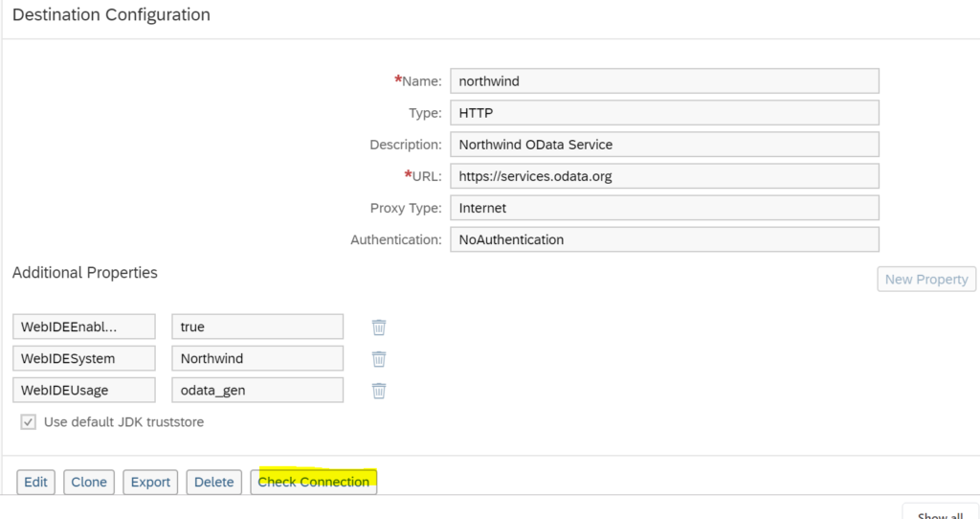Delete the WebIDEEnabled property with trash icon
Image resolution: width=980 pixels, height=519 pixels.
[x=379, y=327]
